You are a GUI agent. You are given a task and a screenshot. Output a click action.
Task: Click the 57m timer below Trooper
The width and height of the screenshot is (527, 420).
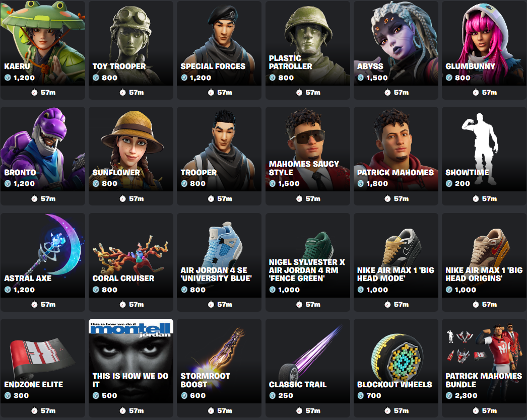click(220, 198)
